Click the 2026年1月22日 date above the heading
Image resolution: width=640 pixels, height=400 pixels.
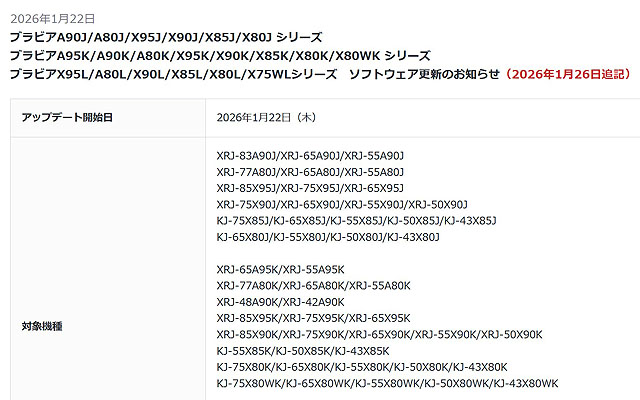(52, 19)
